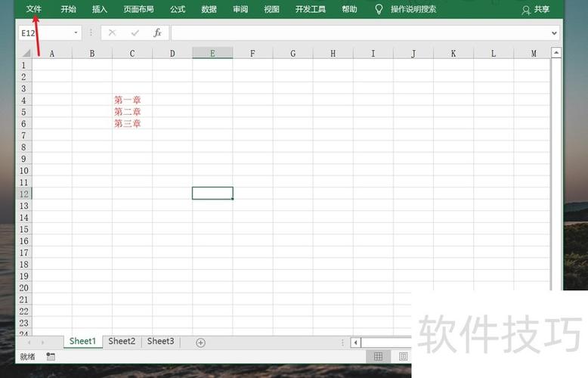
Task: Select column H header
Action: [333, 54]
